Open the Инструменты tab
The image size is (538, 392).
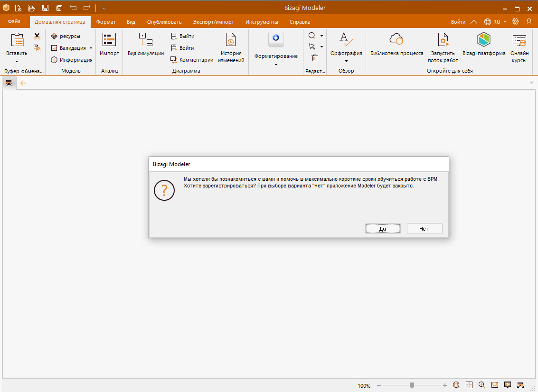(x=262, y=22)
